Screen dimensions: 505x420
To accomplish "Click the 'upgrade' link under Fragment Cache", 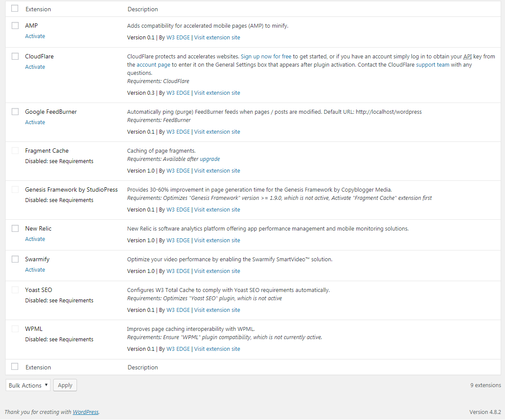I will [210, 159].
